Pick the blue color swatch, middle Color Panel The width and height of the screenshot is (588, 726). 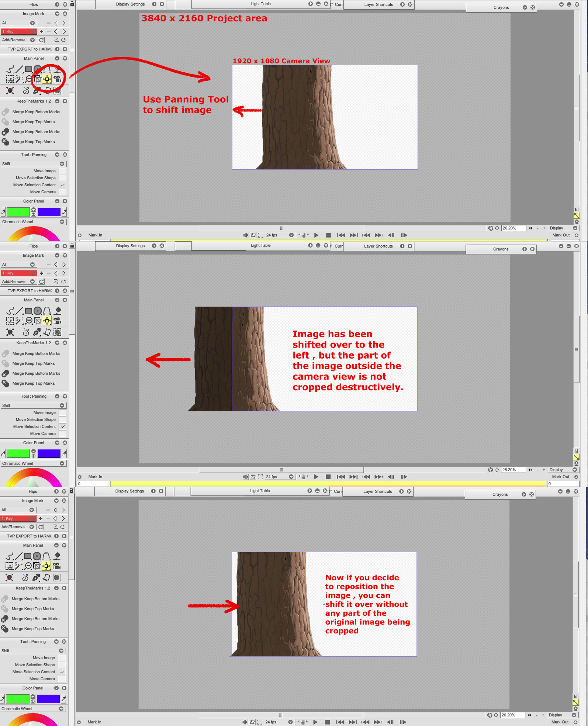[49, 453]
